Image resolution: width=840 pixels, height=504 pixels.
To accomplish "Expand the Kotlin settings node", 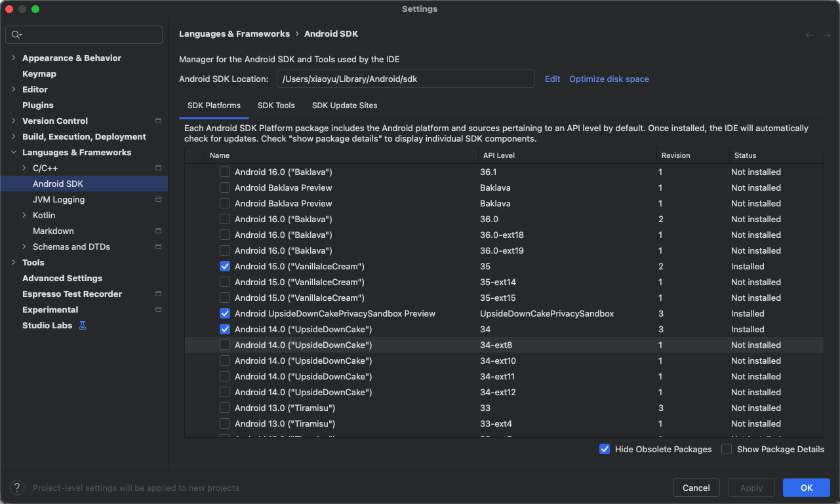I will 24,215.
